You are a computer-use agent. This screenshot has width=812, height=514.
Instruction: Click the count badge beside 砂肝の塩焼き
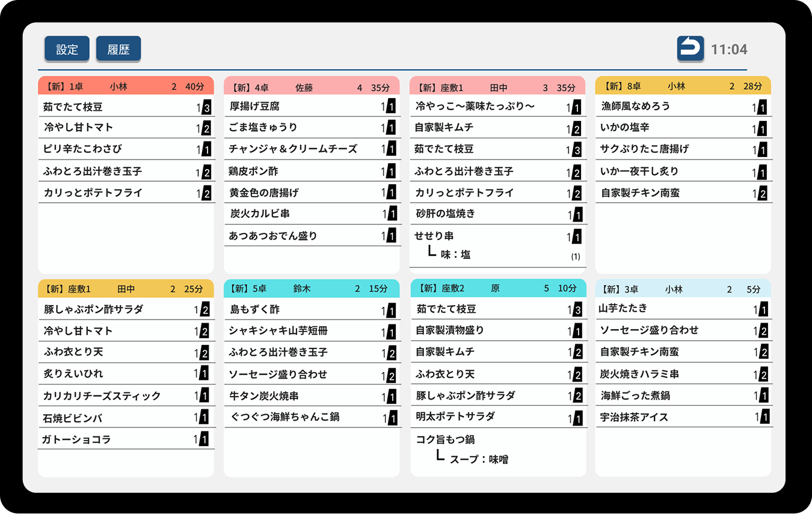click(x=577, y=215)
